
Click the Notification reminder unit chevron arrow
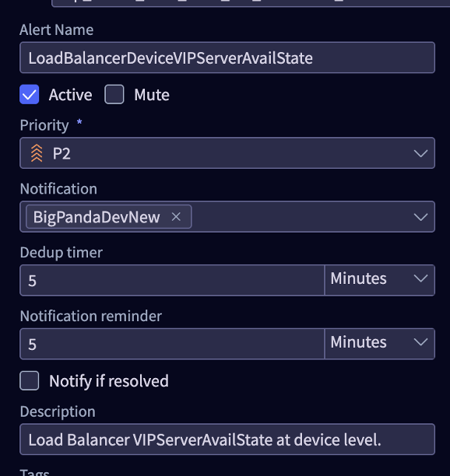pos(420,342)
